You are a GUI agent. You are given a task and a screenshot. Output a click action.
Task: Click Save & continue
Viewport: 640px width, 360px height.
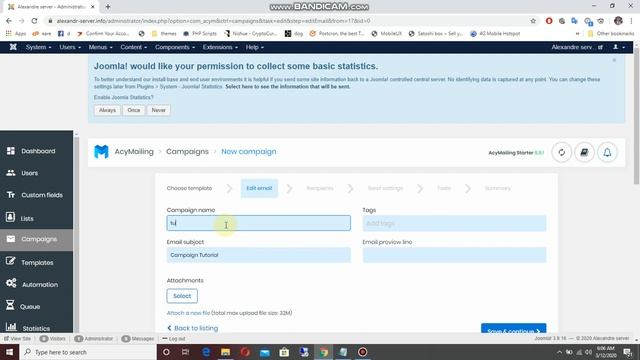pyautogui.click(x=513, y=329)
